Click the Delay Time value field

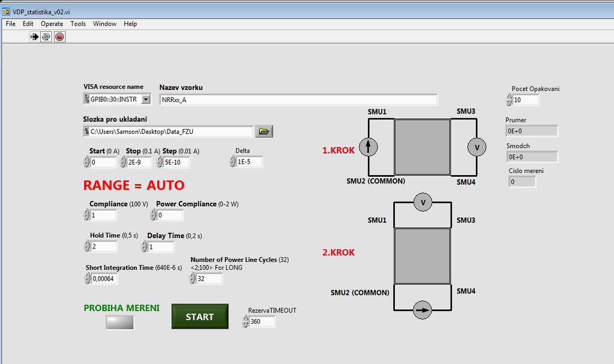(x=161, y=247)
